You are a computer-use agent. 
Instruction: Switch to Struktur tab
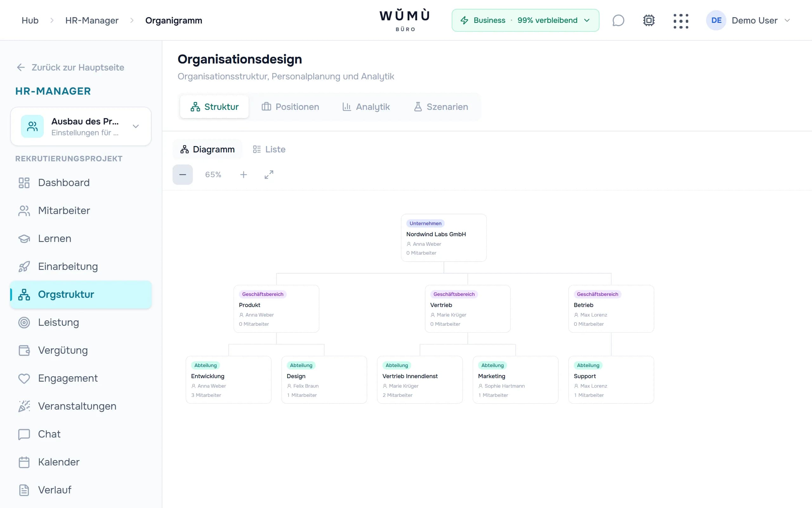pos(214,107)
